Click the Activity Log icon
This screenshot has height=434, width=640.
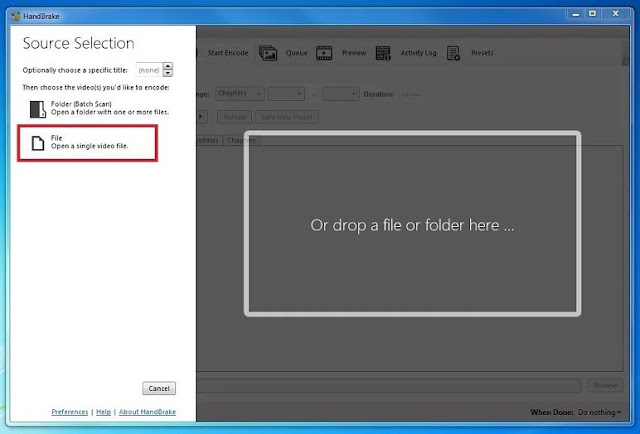(383, 53)
